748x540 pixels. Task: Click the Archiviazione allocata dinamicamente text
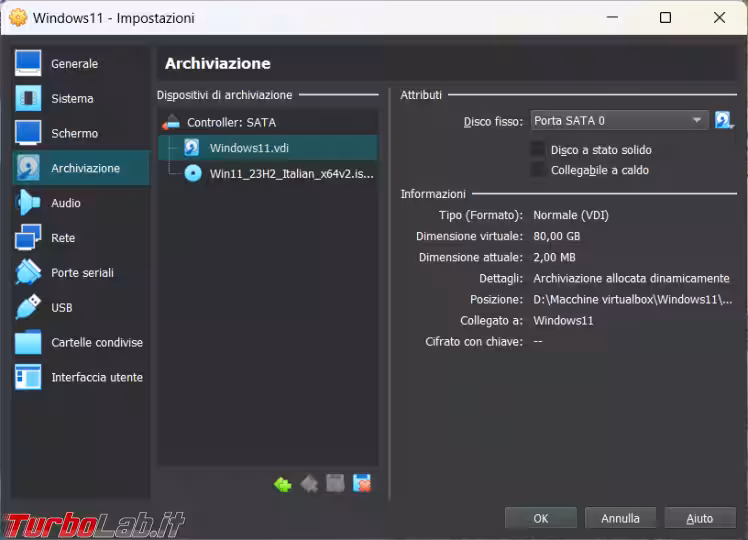click(631, 278)
